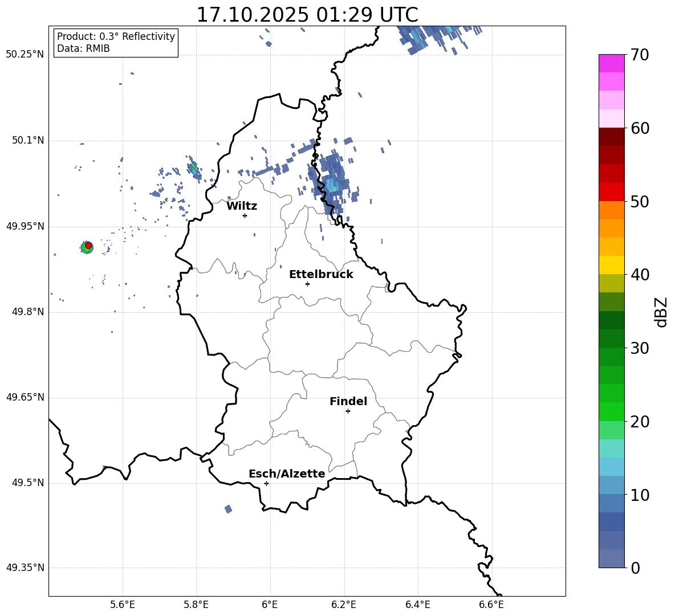Click the 5.6°E longitude label
Viewport: 675px width, 616px height.
pos(123,605)
